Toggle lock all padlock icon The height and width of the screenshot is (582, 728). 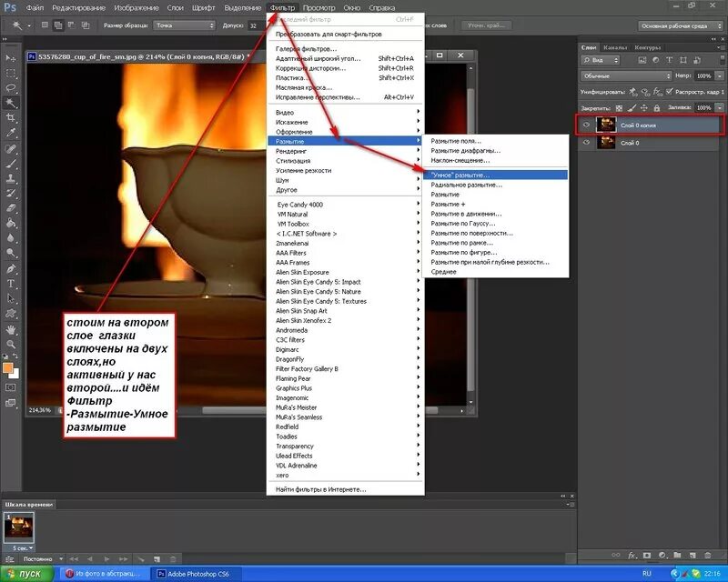pos(656,107)
